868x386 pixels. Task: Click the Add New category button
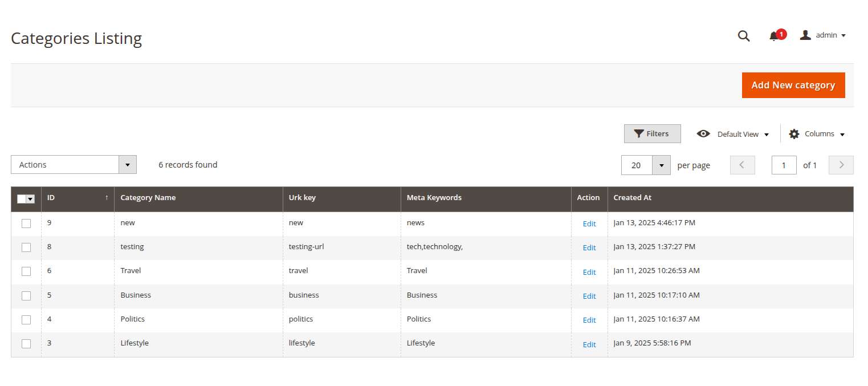click(x=793, y=84)
